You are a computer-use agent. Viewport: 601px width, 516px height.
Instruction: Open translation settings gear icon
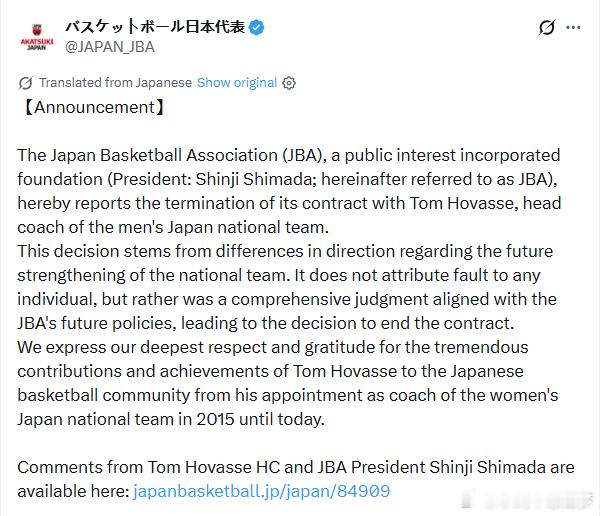point(289,83)
